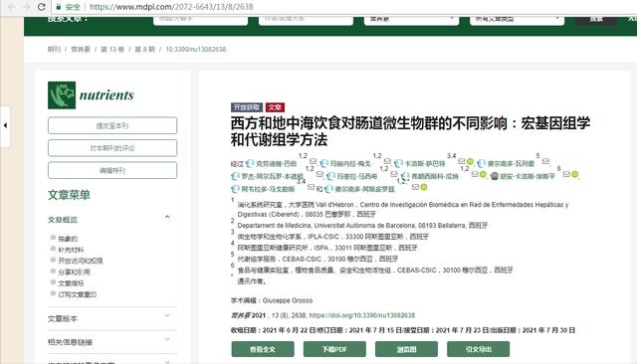Click the envelope icon after author 阿布拉多·马戈勒斯
This screenshot has width=637, height=364.
click(x=312, y=187)
